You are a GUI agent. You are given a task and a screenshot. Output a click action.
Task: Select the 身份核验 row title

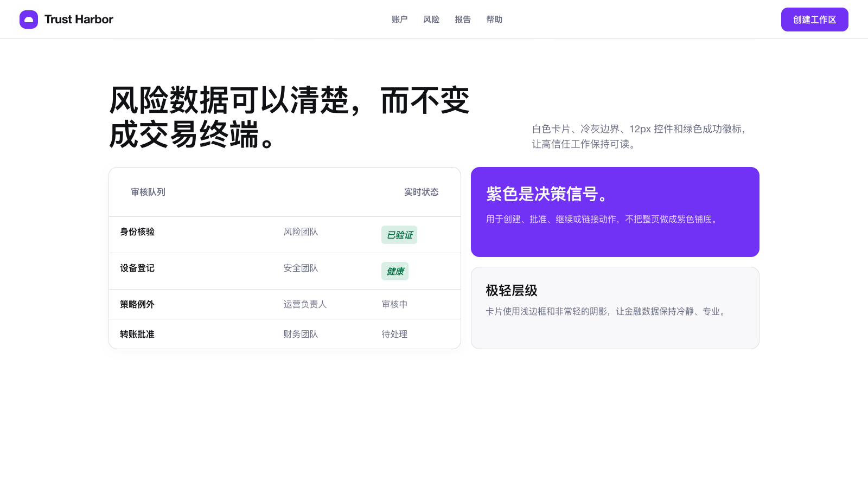pos(137,232)
